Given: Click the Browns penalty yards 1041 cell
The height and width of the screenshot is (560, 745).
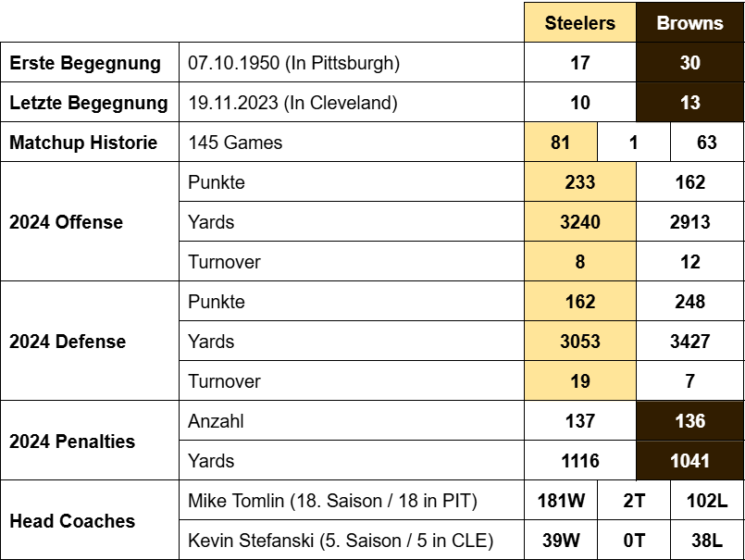Looking at the screenshot, I should coord(690,461).
